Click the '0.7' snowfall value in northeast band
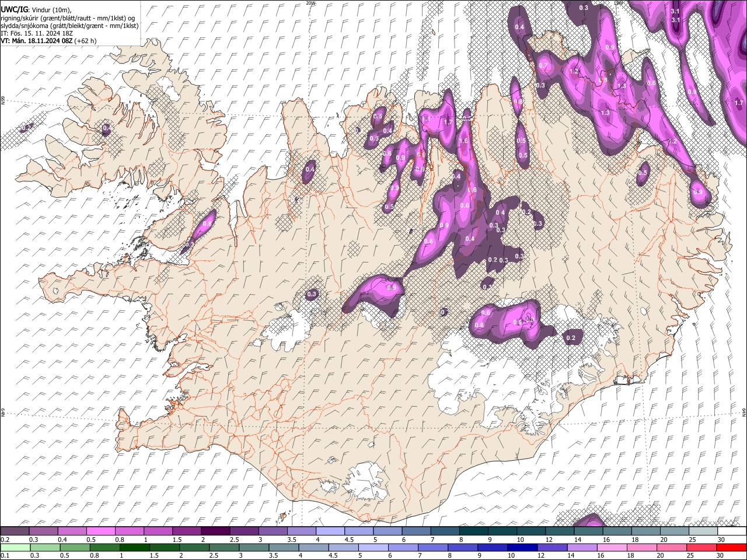 pos(543,66)
